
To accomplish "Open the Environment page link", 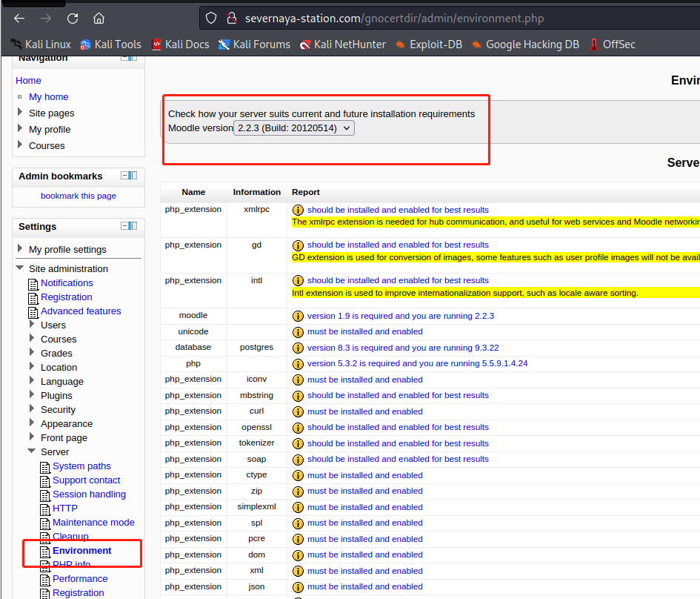I will (82, 550).
